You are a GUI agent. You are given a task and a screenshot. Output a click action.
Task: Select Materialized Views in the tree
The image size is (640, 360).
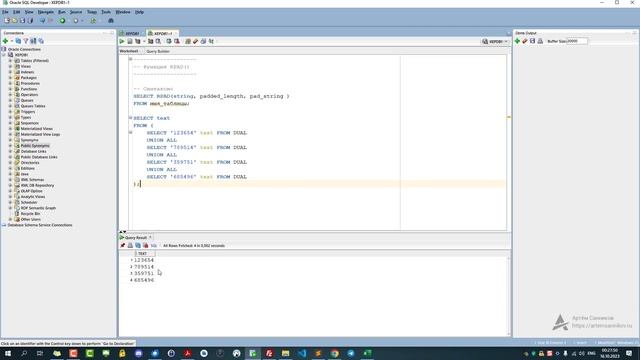click(37, 129)
